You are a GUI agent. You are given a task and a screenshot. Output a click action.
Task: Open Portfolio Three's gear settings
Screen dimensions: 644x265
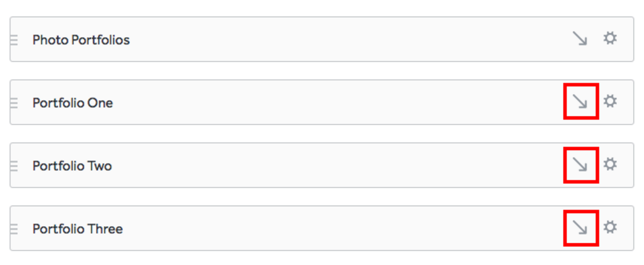tap(610, 227)
